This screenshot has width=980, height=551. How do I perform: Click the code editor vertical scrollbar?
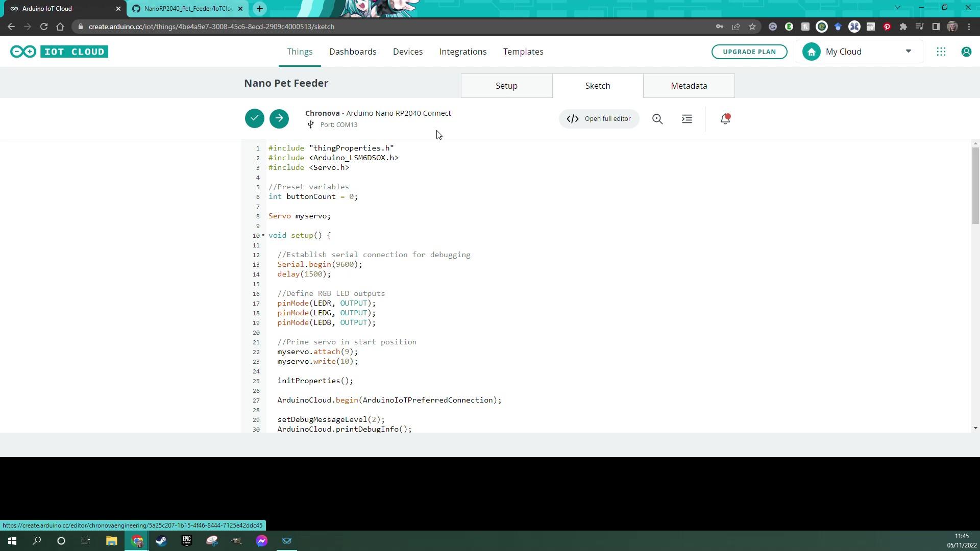975,186
